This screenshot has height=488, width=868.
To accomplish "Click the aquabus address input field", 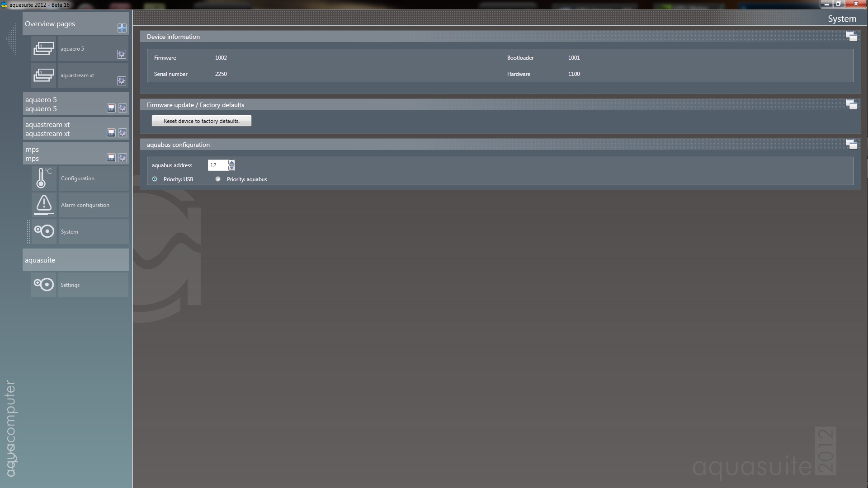I will click(217, 165).
